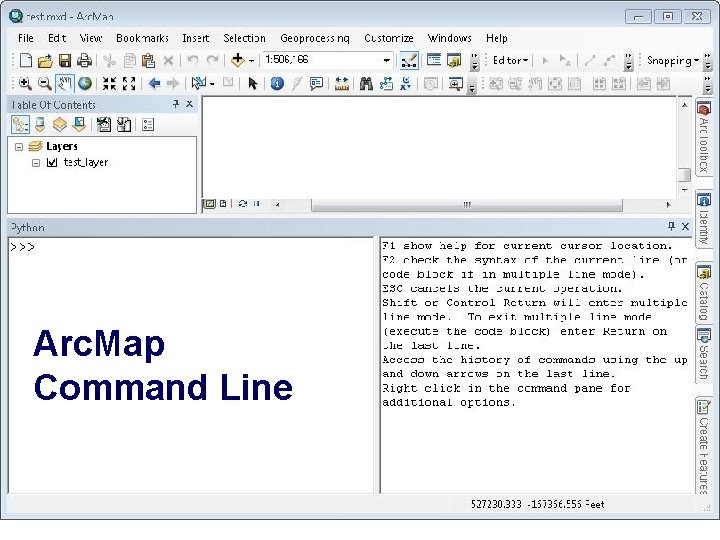List By Source in contents

click(40, 125)
